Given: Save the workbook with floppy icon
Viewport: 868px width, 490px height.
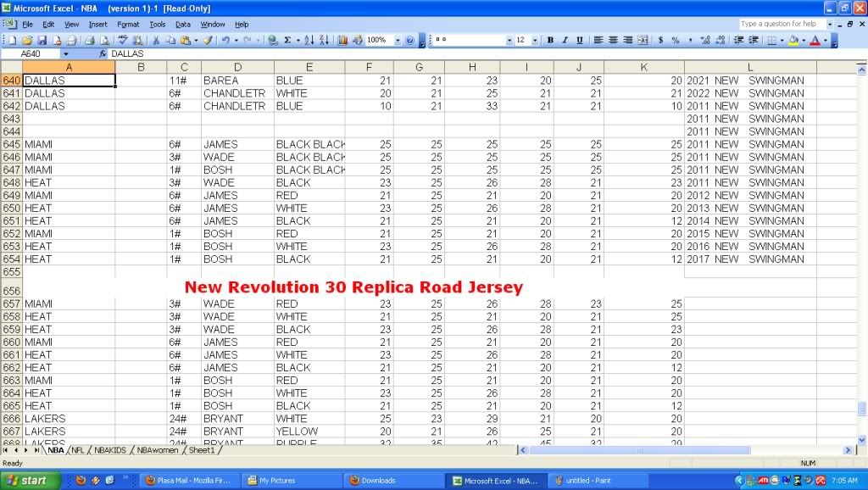Looking at the screenshot, I should [42, 40].
